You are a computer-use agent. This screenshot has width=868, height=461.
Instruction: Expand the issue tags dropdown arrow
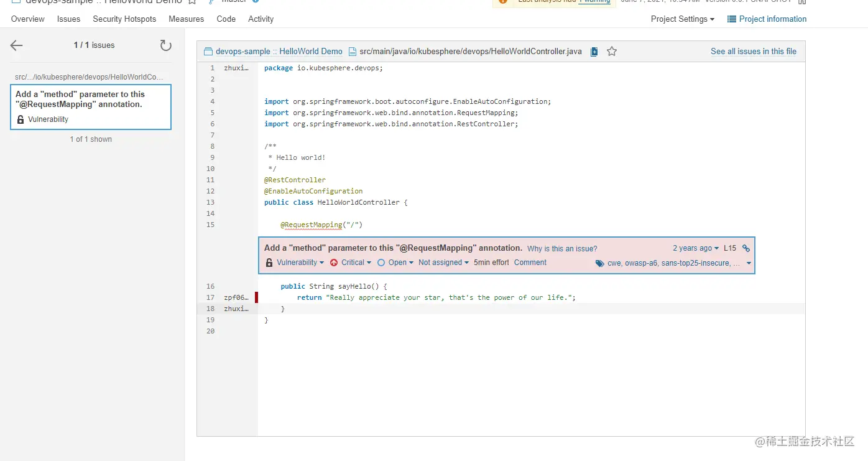click(749, 263)
